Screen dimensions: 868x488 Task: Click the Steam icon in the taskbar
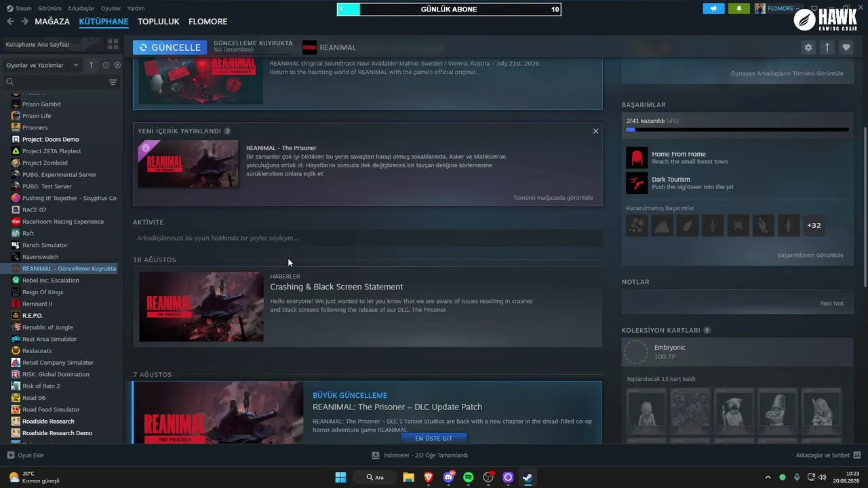(528, 477)
